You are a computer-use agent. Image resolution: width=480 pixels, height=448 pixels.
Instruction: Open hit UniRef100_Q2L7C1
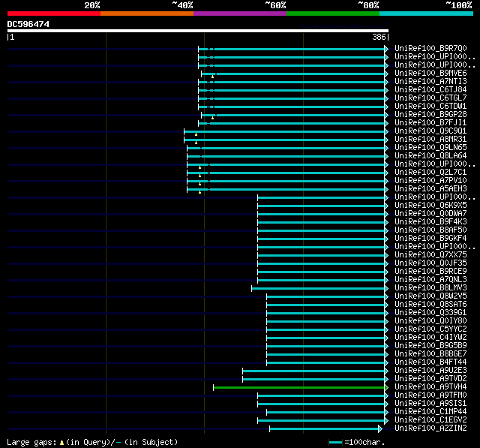pos(430,173)
